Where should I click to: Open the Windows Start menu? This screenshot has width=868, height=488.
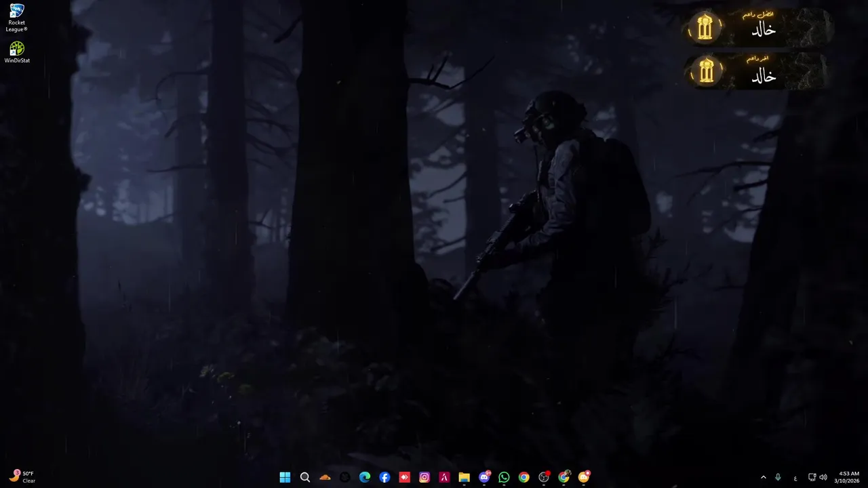point(285,477)
